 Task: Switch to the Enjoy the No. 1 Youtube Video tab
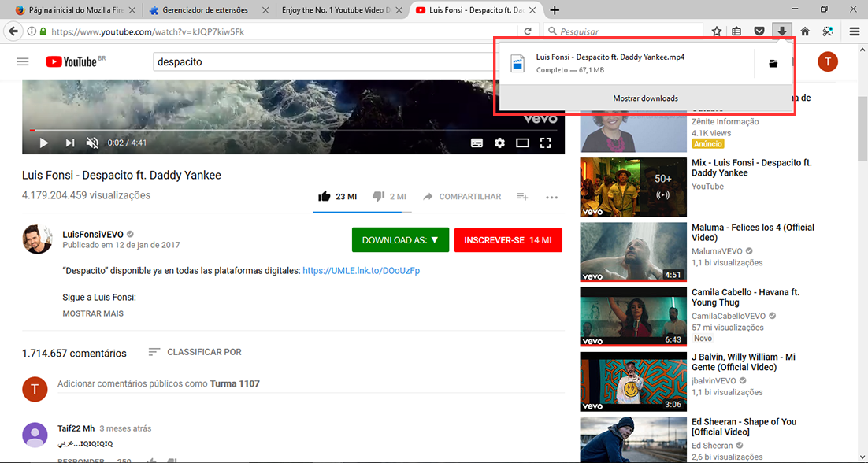click(x=342, y=10)
